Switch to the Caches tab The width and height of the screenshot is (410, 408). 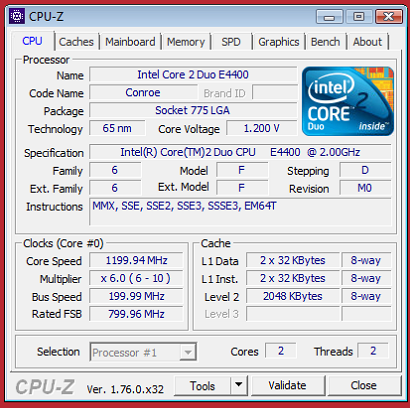76,42
